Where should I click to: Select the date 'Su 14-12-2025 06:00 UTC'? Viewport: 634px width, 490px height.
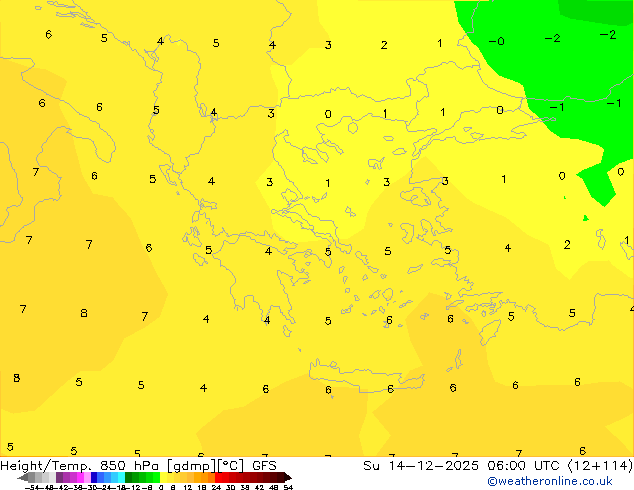coord(463,466)
